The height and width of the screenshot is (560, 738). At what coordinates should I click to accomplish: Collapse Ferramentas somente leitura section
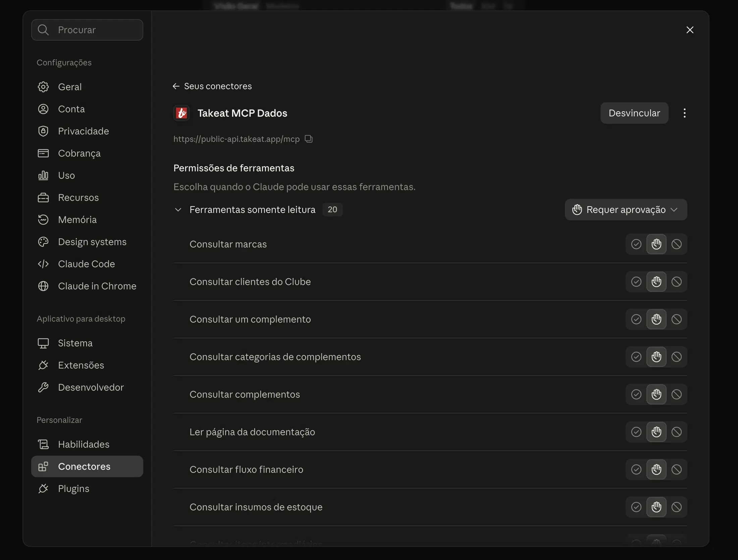[x=178, y=210]
